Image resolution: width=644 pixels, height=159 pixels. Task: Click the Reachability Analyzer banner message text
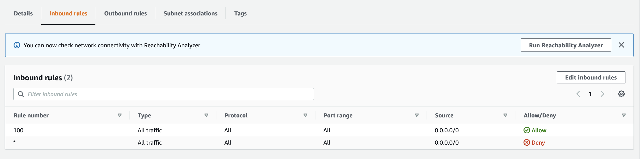click(x=112, y=45)
